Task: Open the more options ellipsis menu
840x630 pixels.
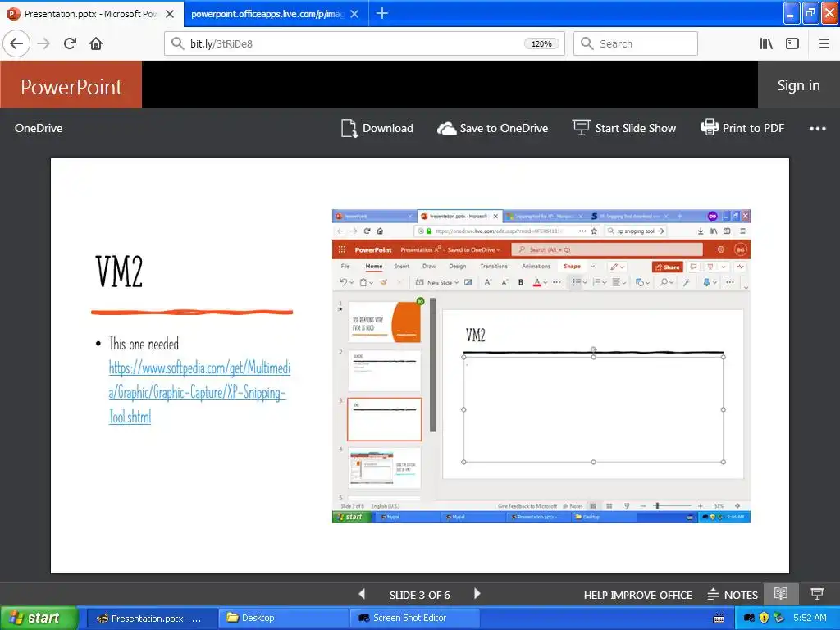Action: [818, 129]
